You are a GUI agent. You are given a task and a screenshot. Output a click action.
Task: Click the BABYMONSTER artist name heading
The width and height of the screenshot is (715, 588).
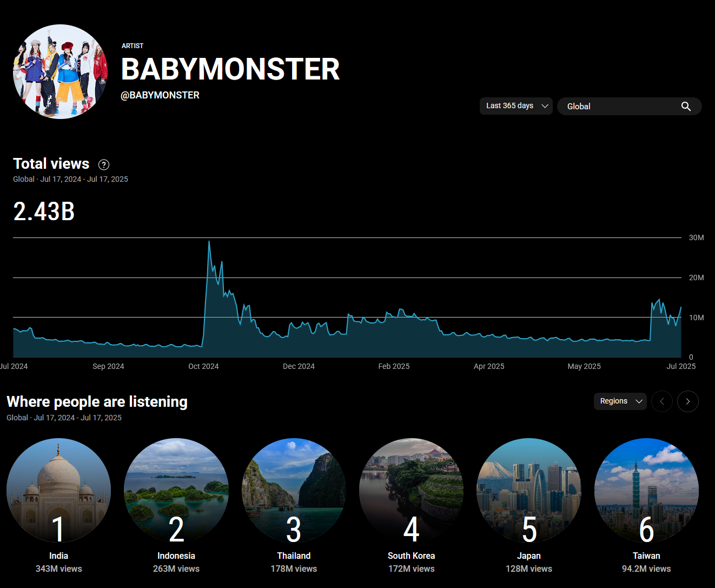point(230,69)
